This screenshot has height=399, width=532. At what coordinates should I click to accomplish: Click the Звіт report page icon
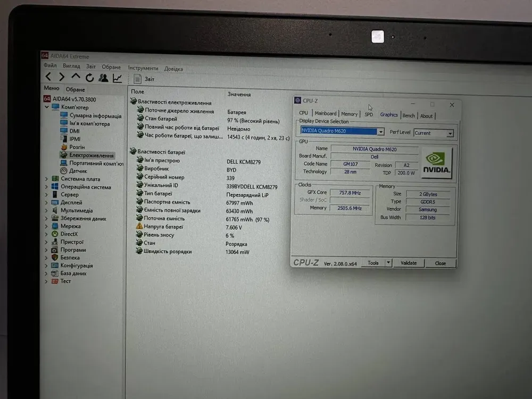[x=138, y=79]
